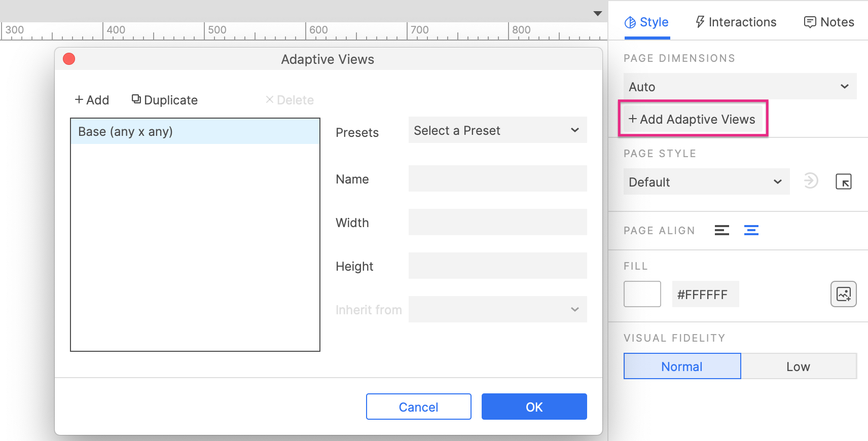Image resolution: width=868 pixels, height=441 pixels.
Task: Click the OK button
Action: (x=534, y=407)
